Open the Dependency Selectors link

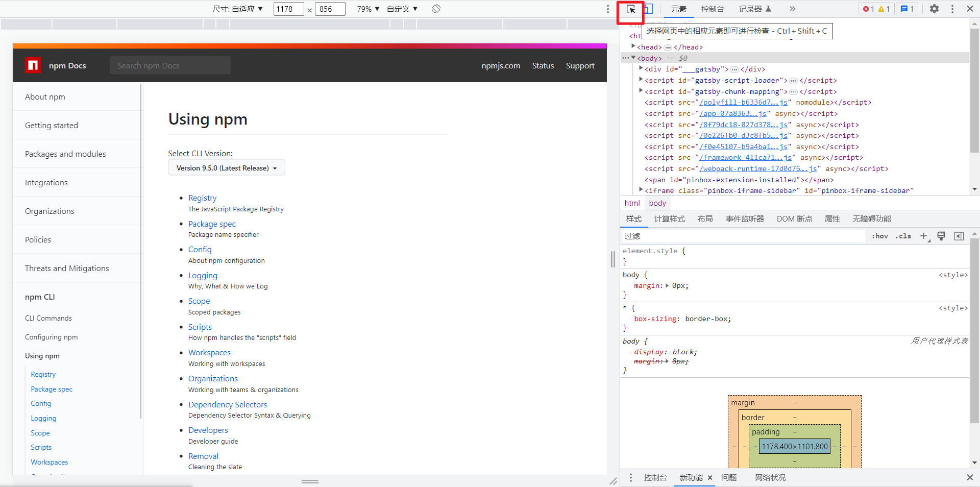228,404
